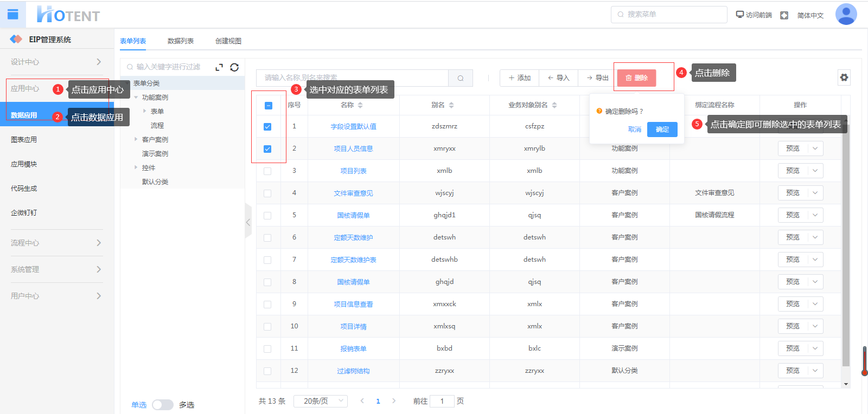
Task: Open the 20条/页 page size dropdown
Action: [320, 401]
